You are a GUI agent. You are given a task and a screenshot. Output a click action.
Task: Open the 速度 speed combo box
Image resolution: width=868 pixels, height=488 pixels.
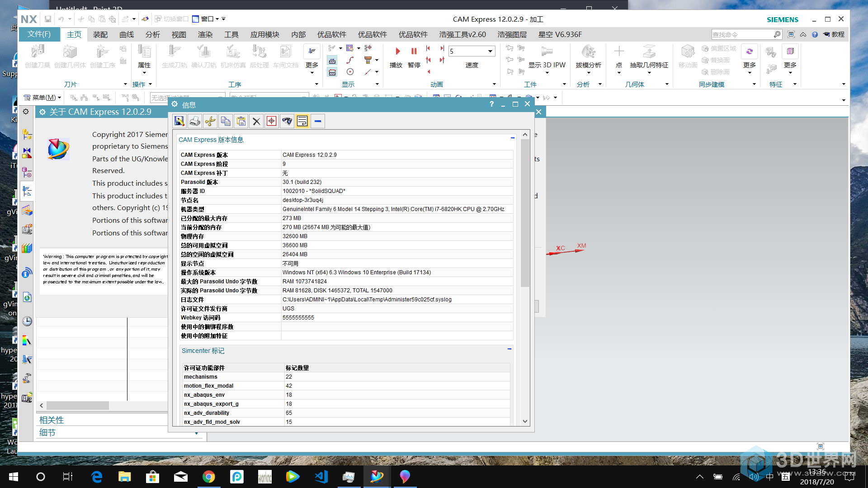(472, 51)
